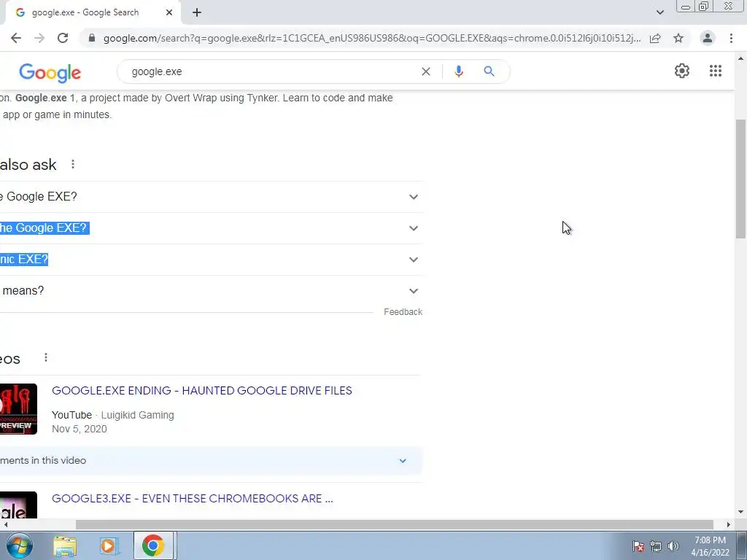Click 'Google.exe 1' snippet text
Image resolution: width=747 pixels, height=560 pixels.
[x=45, y=98]
